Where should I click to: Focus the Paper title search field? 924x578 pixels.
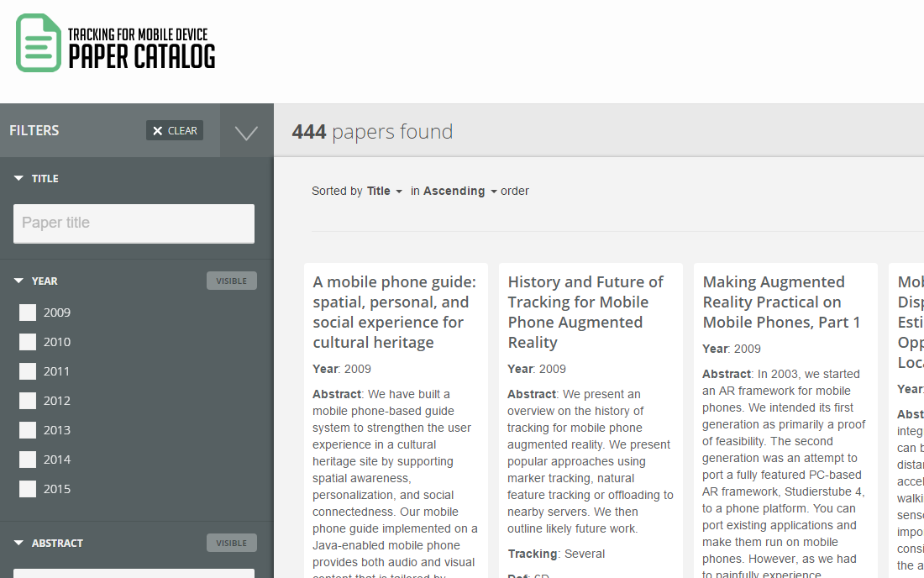click(x=134, y=223)
